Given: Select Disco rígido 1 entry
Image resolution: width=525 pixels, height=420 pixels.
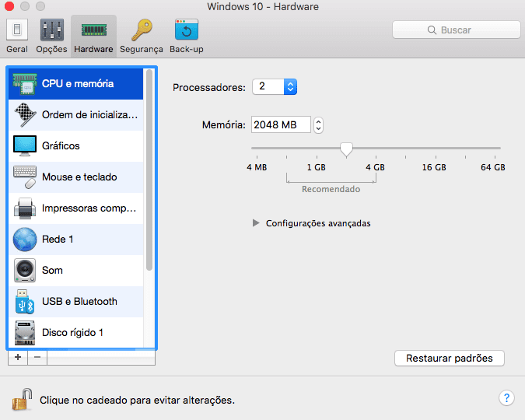Looking at the screenshot, I should coord(76,333).
